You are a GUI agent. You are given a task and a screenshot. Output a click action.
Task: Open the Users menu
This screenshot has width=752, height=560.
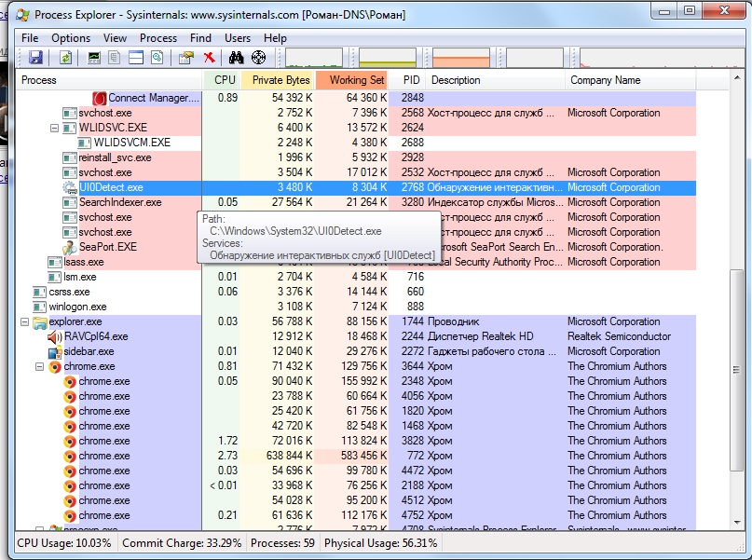(238, 38)
